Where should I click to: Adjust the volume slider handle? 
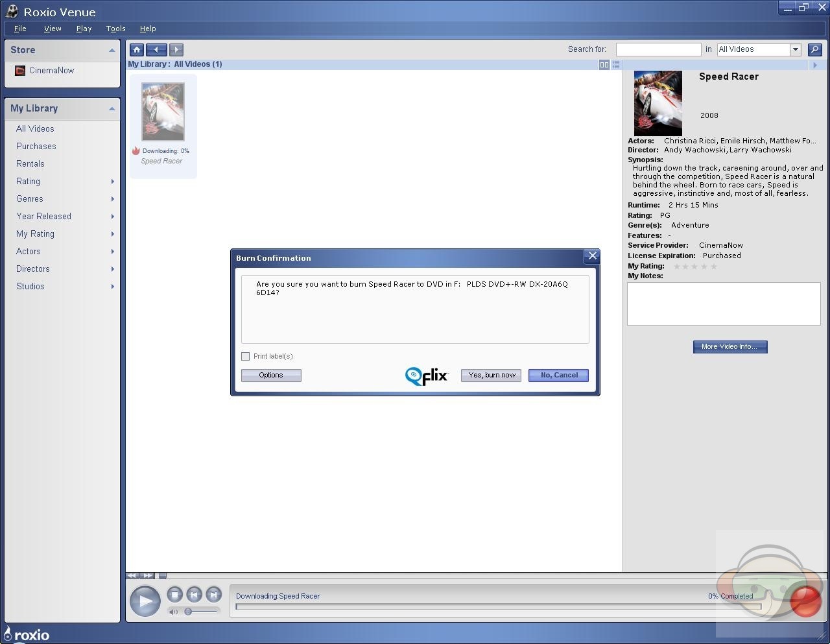pyautogui.click(x=188, y=612)
